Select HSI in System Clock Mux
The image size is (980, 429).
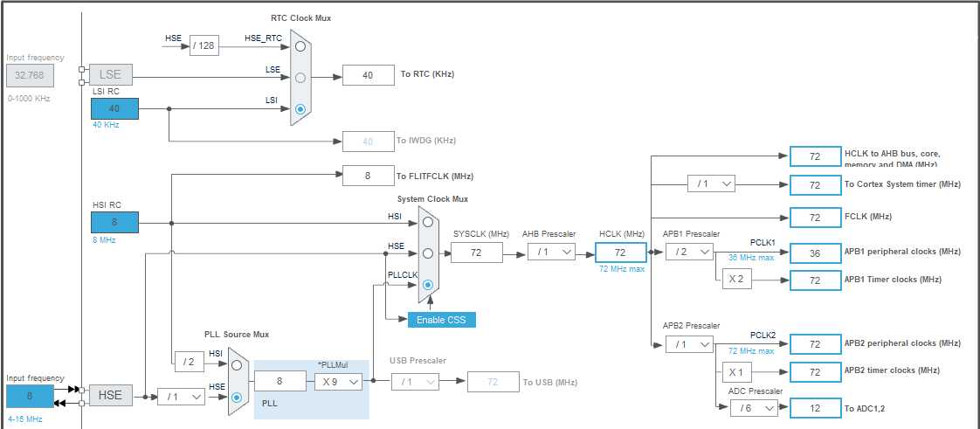[427, 222]
